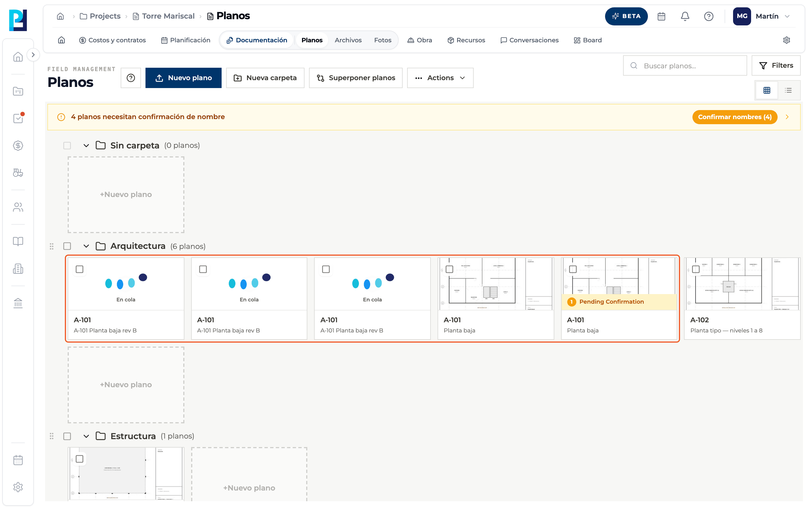Open the sidebar settings gear at bottom
812x508 pixels.
point(18,487)
